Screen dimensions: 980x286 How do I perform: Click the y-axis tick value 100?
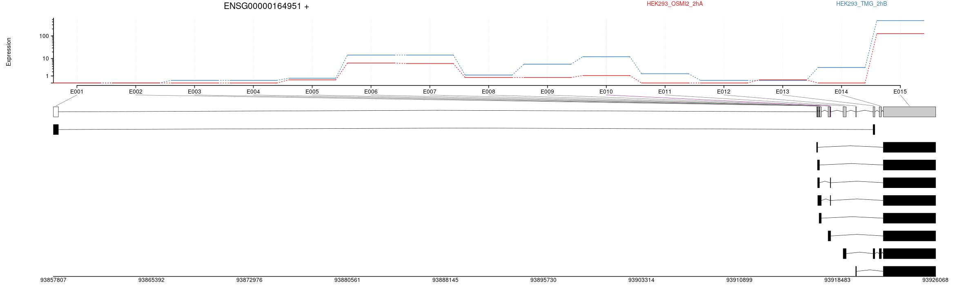pos(44,36)
